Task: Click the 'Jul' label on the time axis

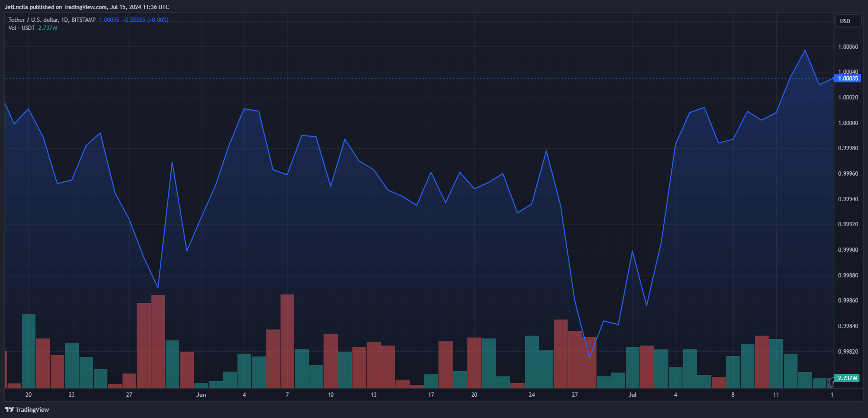Action: (x=632, y=395)
